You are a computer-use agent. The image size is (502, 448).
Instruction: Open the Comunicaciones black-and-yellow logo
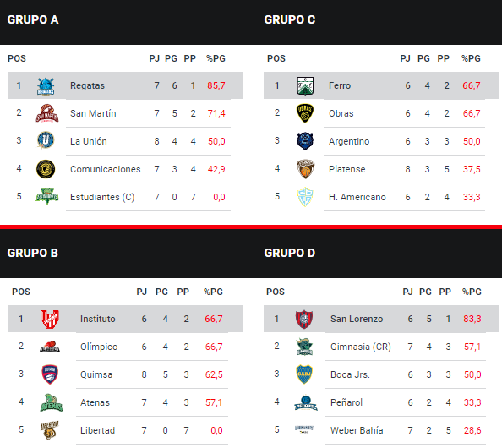[x=46, y=169]
